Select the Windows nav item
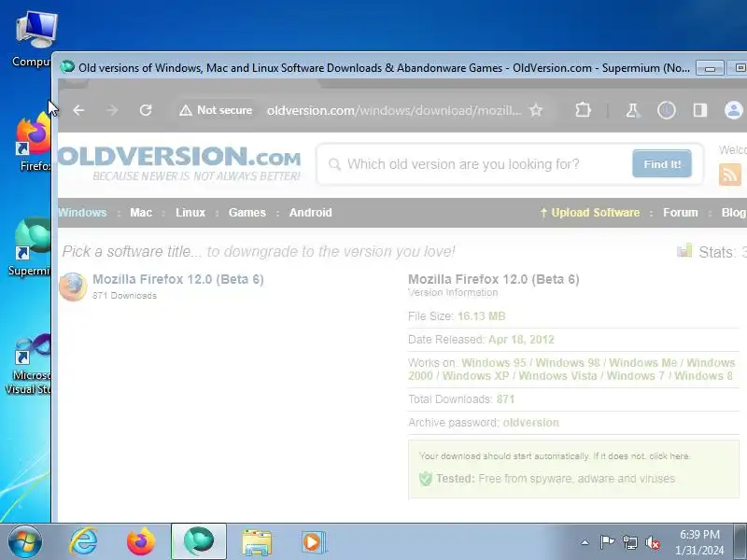The width and height of the screenshot is (747, 560). coord(82,213)
